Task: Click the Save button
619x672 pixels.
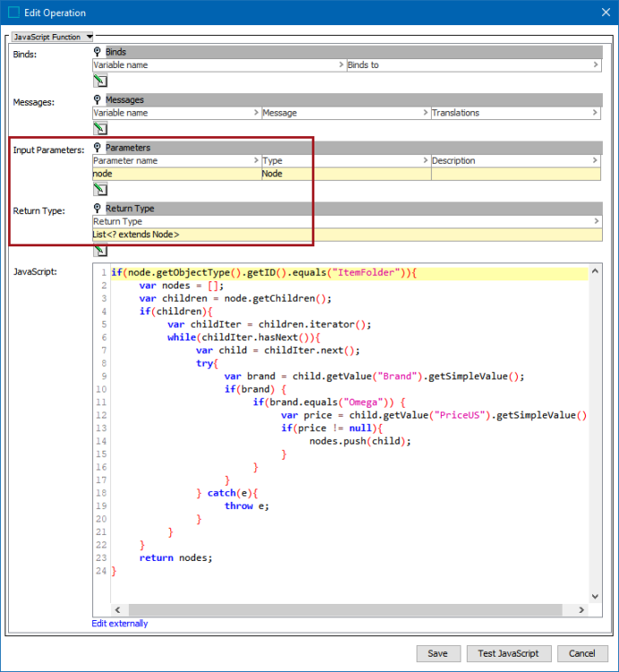Action: point(438,653)
